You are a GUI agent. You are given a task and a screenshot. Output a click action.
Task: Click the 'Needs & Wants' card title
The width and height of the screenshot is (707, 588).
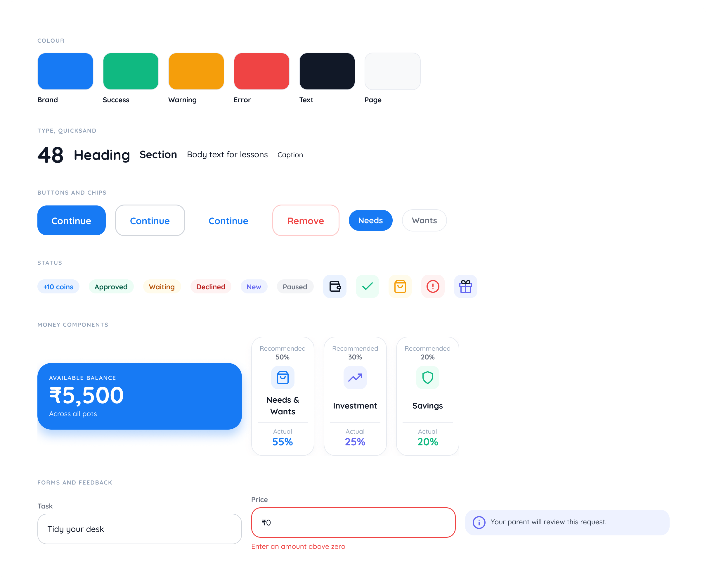tap(283, 406)
